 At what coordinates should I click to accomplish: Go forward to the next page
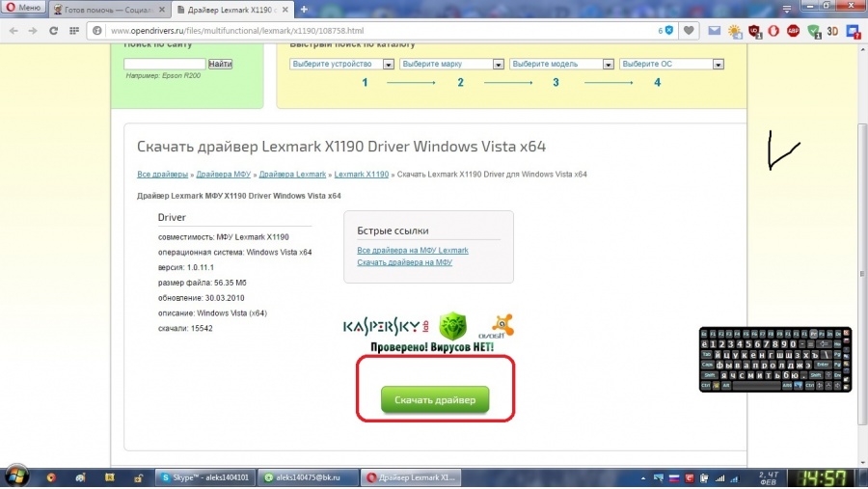33,31
